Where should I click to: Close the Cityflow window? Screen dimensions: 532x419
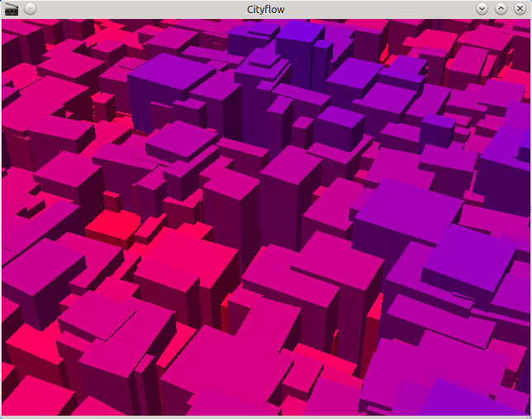coord(520,8)
